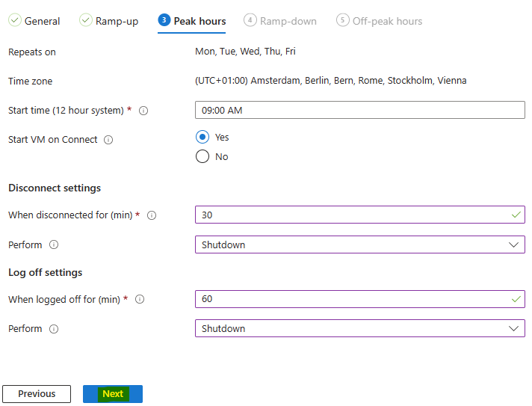532x406 pixels.
Task: Open the Off-peak hours tab
Action: pyautogui.click(x=380, y=21)
